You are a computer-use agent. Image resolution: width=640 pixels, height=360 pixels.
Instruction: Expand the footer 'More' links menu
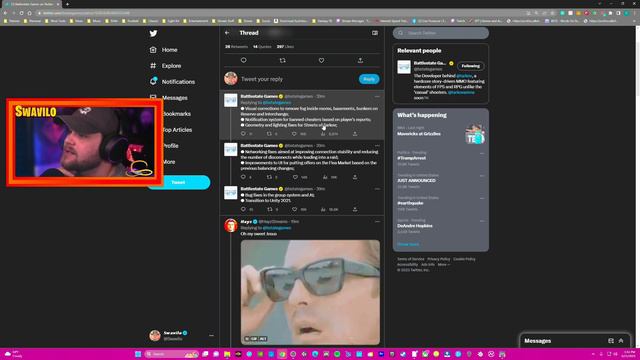pos(444,264)
